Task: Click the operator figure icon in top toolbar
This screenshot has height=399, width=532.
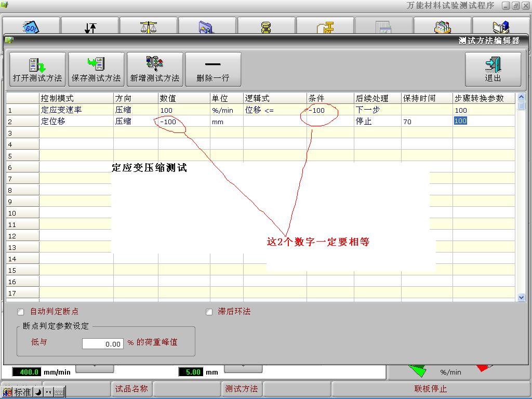Action: (x=267, y=26)
